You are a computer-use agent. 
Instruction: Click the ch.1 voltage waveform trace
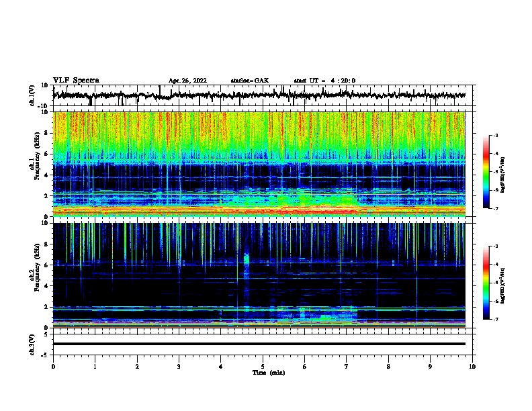259,95
